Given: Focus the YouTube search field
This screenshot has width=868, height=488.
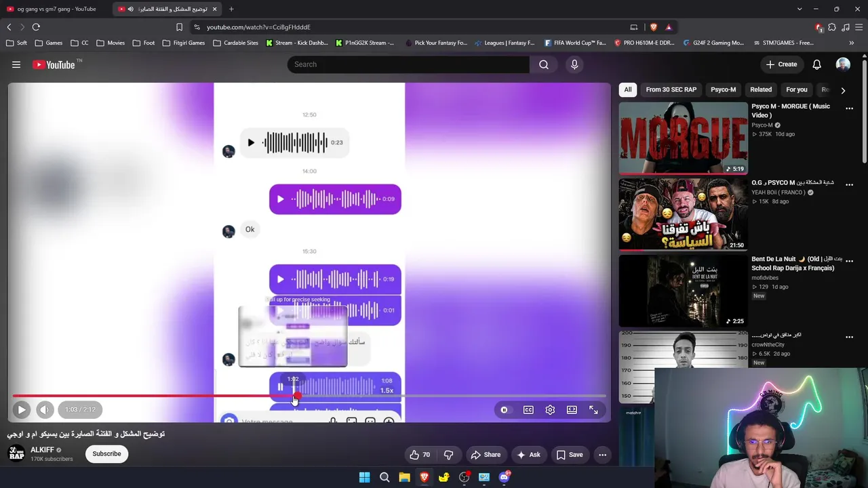Looking at the screenshot, I should click(408, 64).
